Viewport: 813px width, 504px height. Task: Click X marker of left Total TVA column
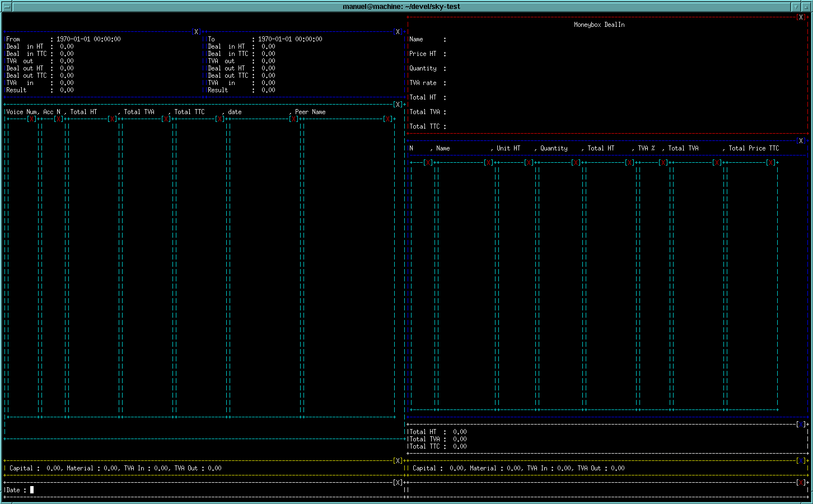pos(166,119)
